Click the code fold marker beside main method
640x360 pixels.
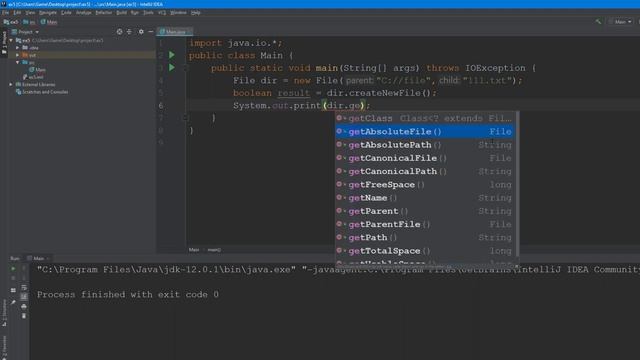point(185,68)
